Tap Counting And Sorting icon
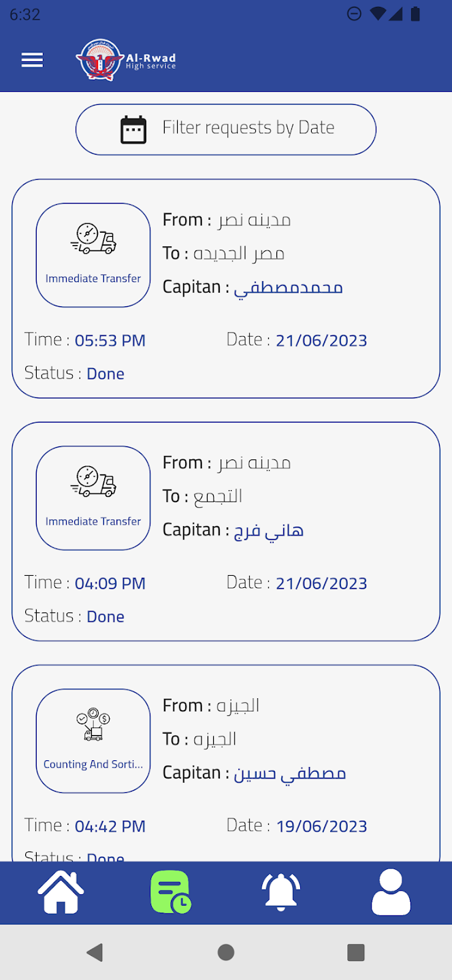 click(x=93, y=726)
